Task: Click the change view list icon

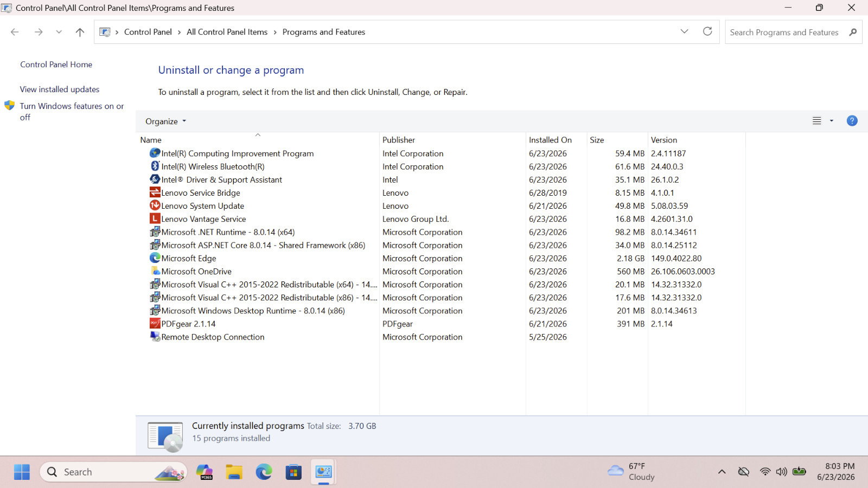Action: pos(817,121)
